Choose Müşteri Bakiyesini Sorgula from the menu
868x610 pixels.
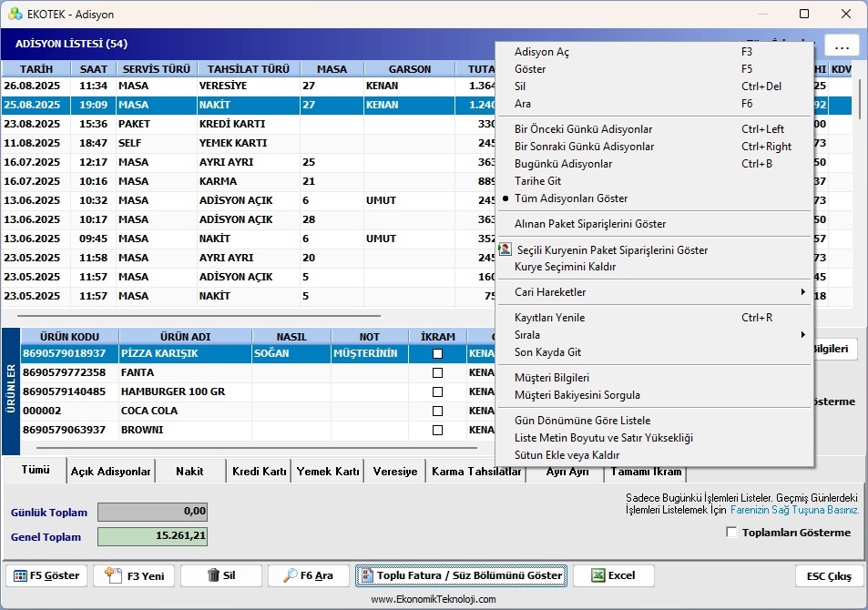coord(656,395)
